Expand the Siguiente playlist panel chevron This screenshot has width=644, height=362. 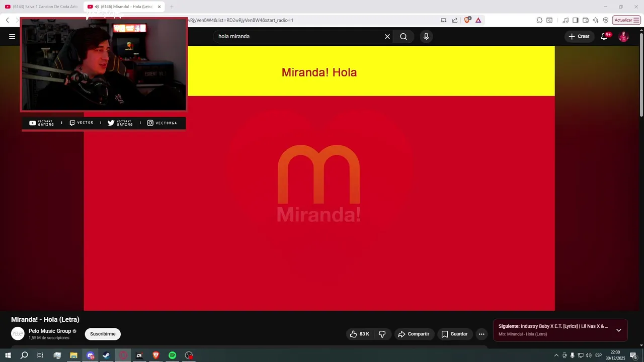click(619, 330)
